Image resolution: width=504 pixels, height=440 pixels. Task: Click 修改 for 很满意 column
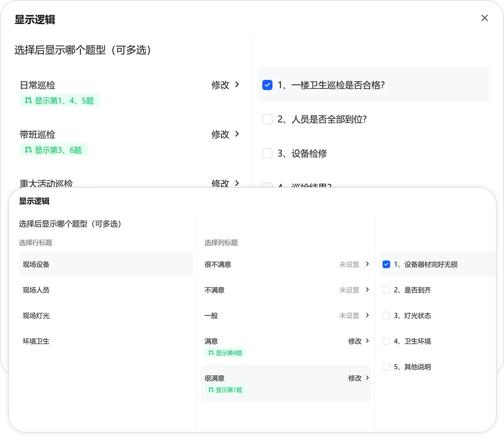point(355,378)
